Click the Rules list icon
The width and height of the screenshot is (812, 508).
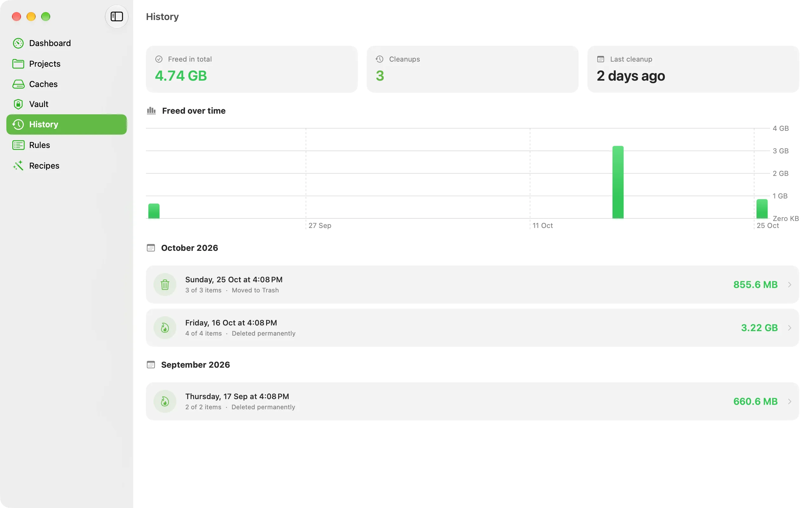coord(18,145)
